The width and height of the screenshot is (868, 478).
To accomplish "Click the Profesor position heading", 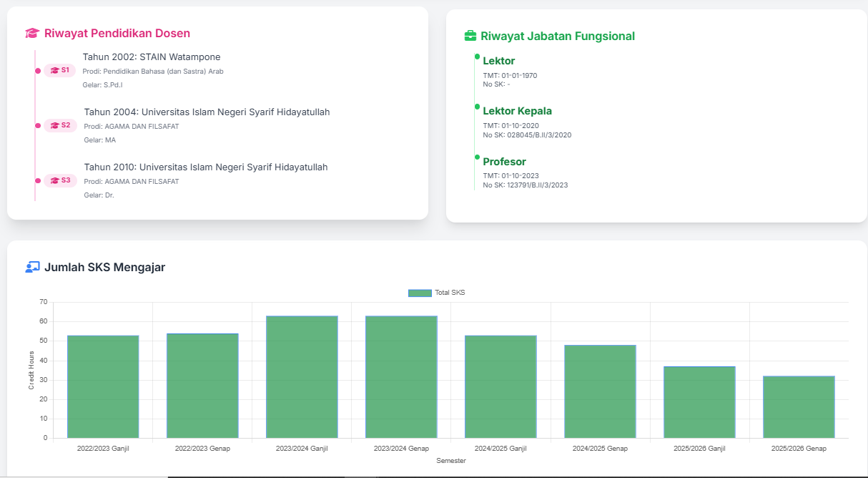I will point(505,162).
